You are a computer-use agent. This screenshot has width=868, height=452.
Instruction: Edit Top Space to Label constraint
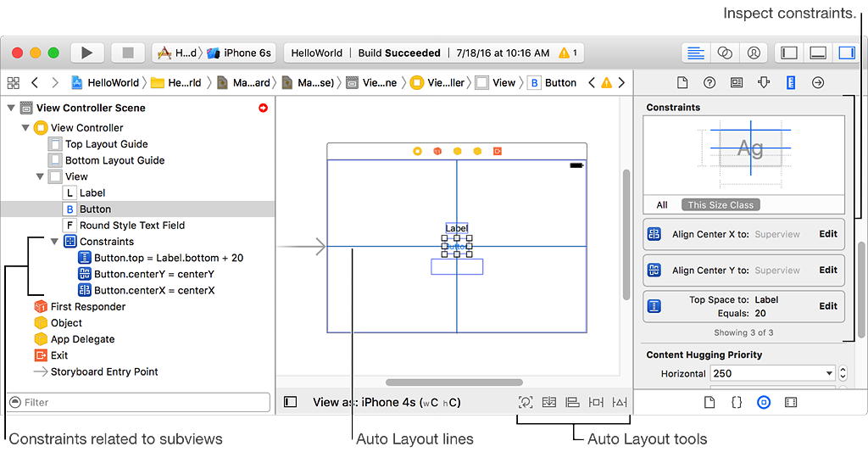pyautogui.click(x=828, y=306)
